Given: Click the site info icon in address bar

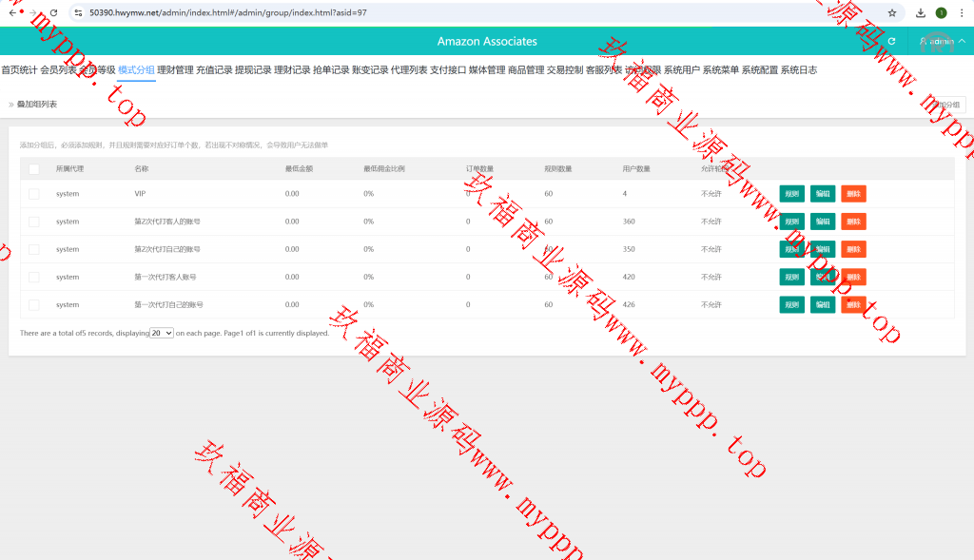Looking at the screenshot, I should [78, 13].
